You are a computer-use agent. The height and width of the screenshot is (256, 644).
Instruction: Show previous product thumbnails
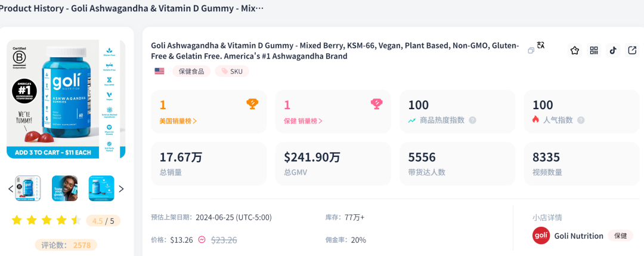coord(10,189)
